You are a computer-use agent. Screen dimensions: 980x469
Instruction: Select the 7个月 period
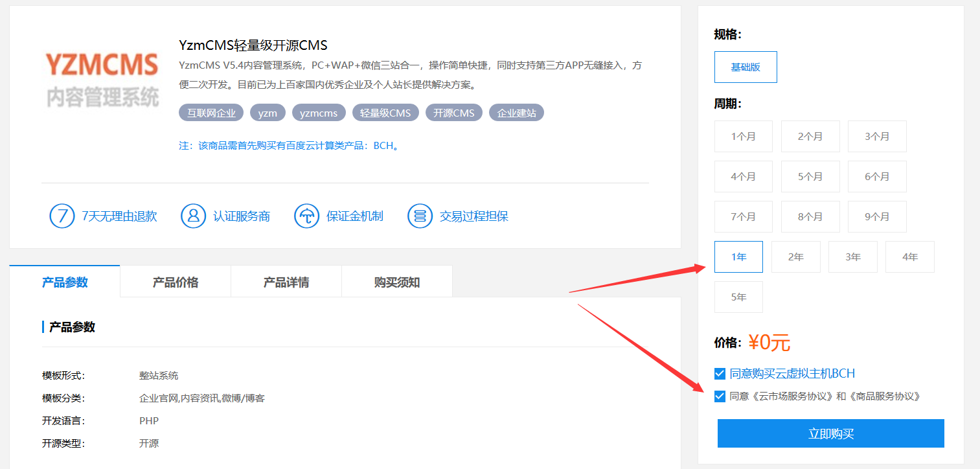pos(744,217)
